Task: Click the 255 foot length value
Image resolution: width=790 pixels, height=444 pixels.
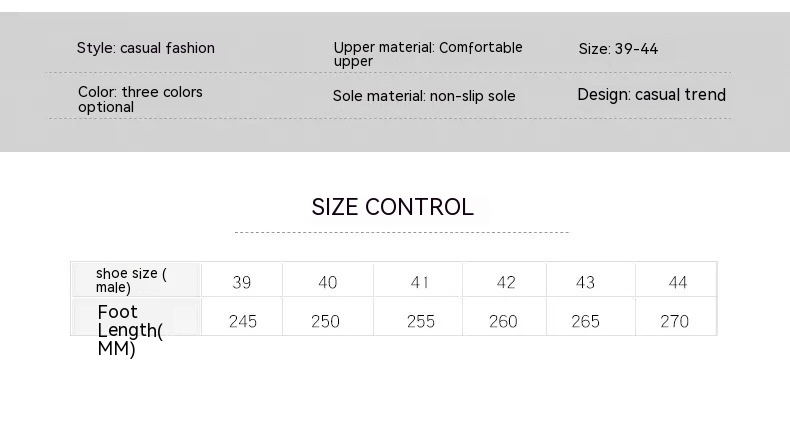Action: [x=421, y=321]
